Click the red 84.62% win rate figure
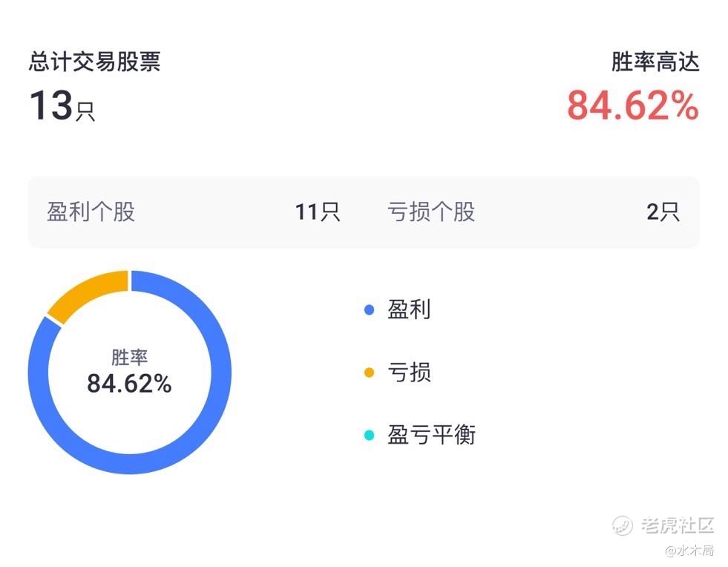The image size is (728, 567). (x=633, y=106)
